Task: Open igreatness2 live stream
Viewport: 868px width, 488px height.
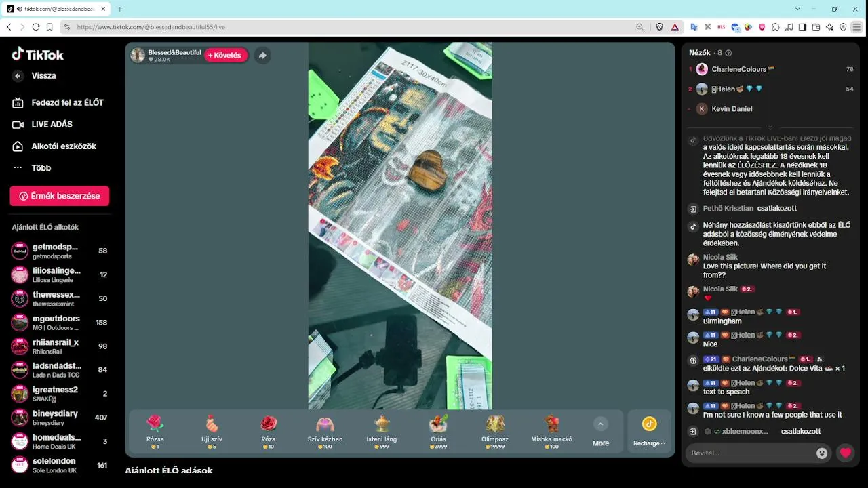Action: [x=60, y=394]
